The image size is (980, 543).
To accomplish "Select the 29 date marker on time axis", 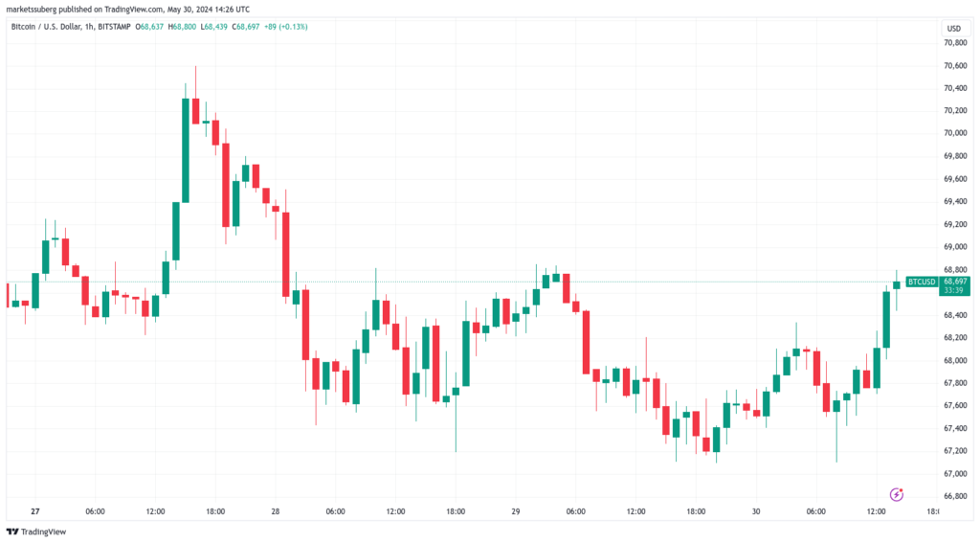I will [x=516, y=511].
